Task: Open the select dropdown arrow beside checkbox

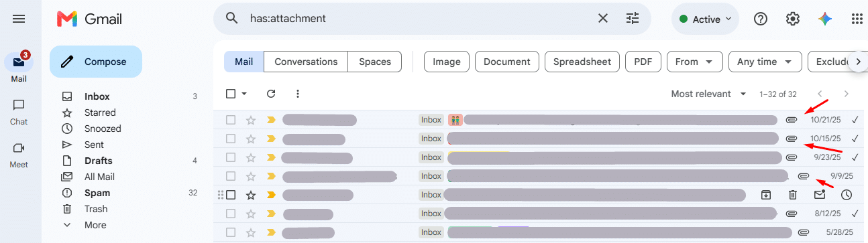Action: (x=244, y=94)
